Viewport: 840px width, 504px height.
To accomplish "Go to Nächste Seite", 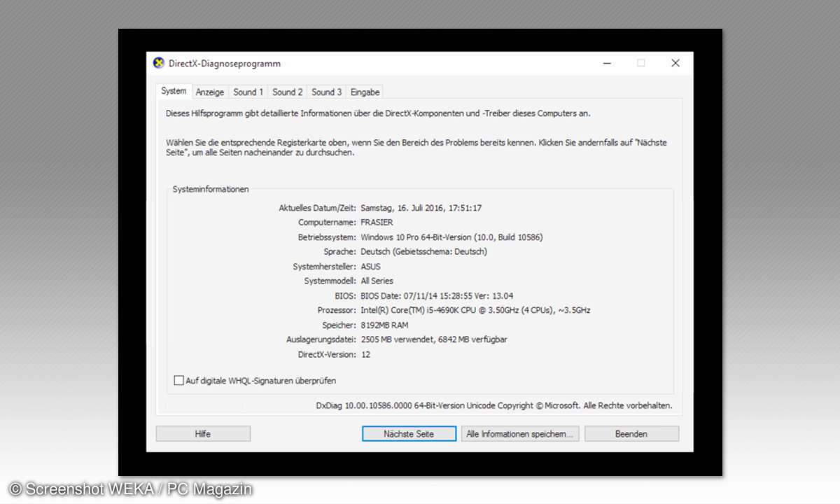I will click(x=409, y=434).
